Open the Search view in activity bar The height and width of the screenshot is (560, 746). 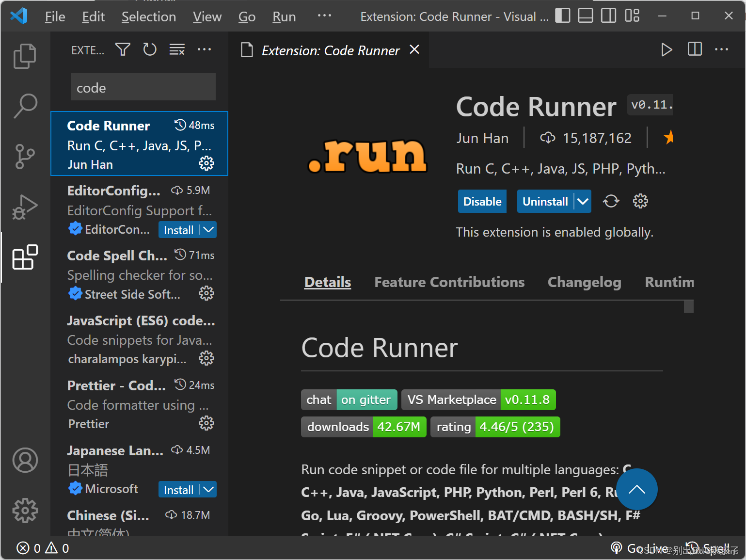click(x=25, y=106)
